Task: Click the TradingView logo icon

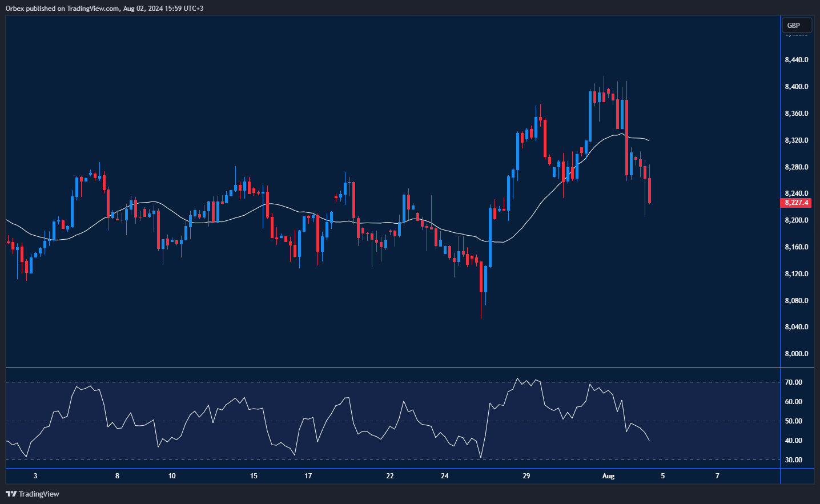Action: 11,494
